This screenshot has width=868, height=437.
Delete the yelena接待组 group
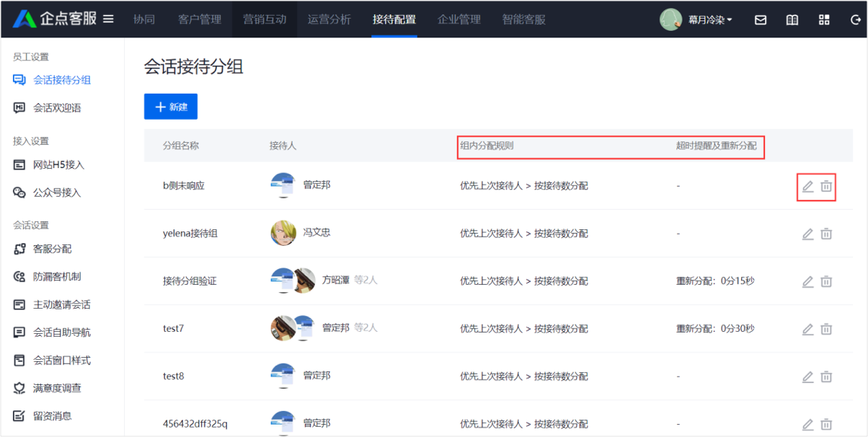tap(827, 234)
